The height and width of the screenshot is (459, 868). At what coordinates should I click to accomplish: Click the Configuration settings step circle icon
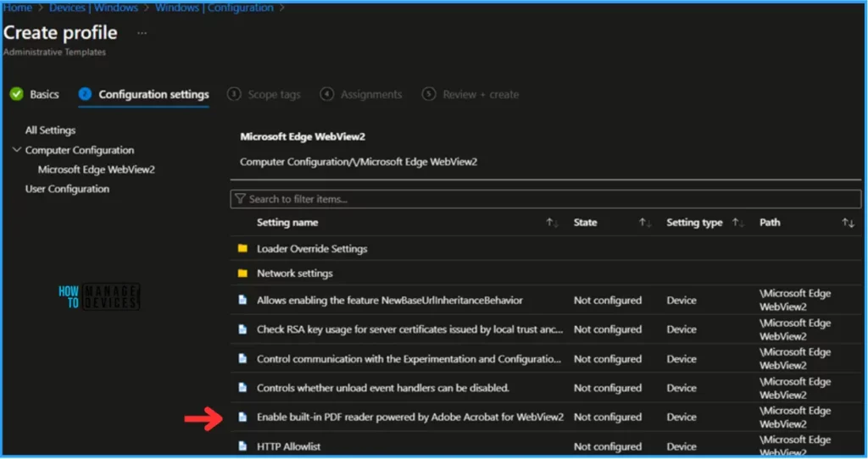click(x=85, y=94)
